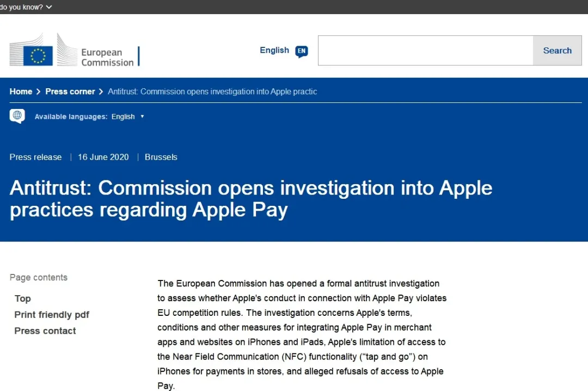
Task: Click the chevron after Press corner breadcrumb
Action: click(101, 91)
